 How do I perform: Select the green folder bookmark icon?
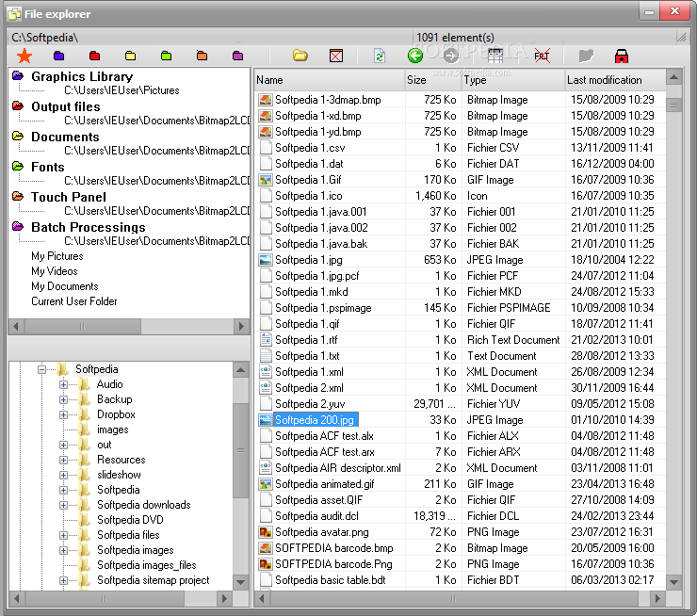tap(167, 56)
